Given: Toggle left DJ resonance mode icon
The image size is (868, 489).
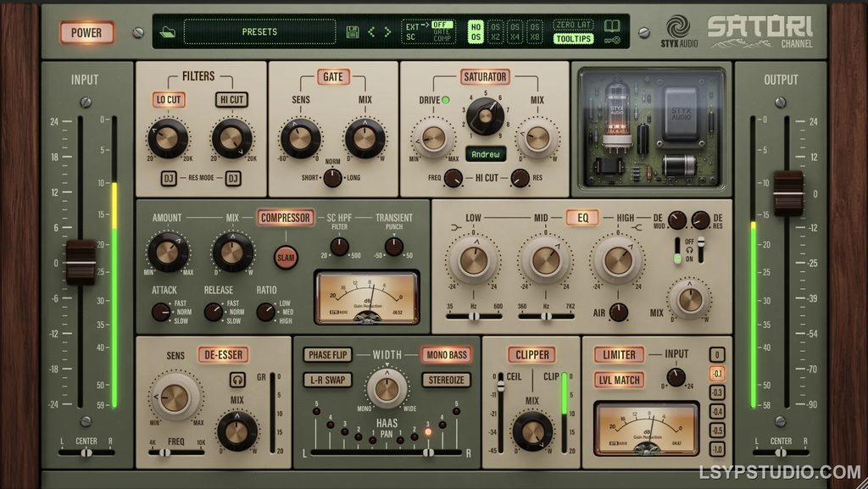Looking at the screenshot, I should [169, 178].
